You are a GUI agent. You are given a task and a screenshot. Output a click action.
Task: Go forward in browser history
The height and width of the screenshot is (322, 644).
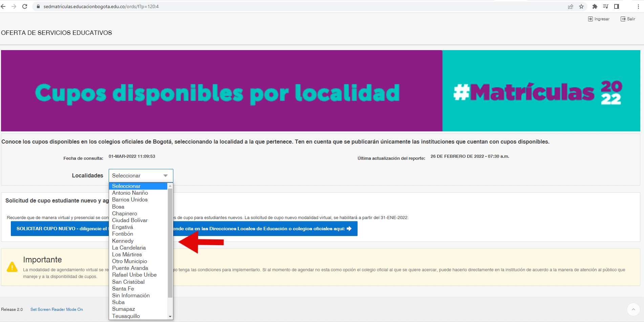coord(14,6)
